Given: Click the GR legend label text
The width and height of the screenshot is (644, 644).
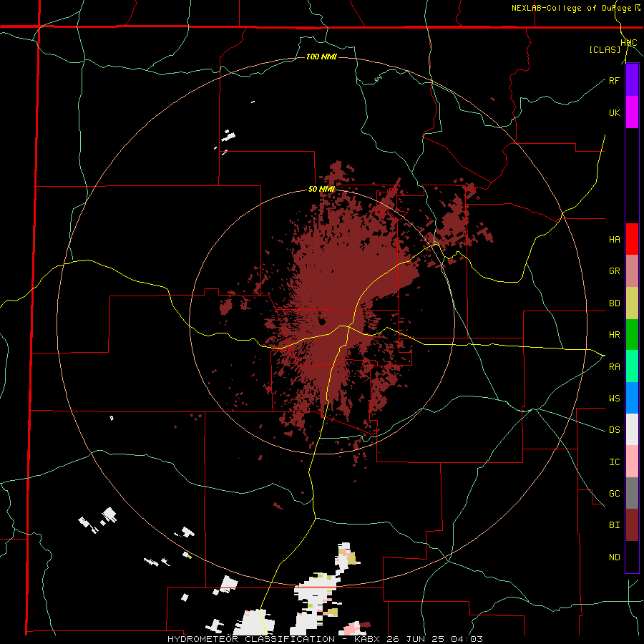Looking at the screenshot, I should click(614, 271).
